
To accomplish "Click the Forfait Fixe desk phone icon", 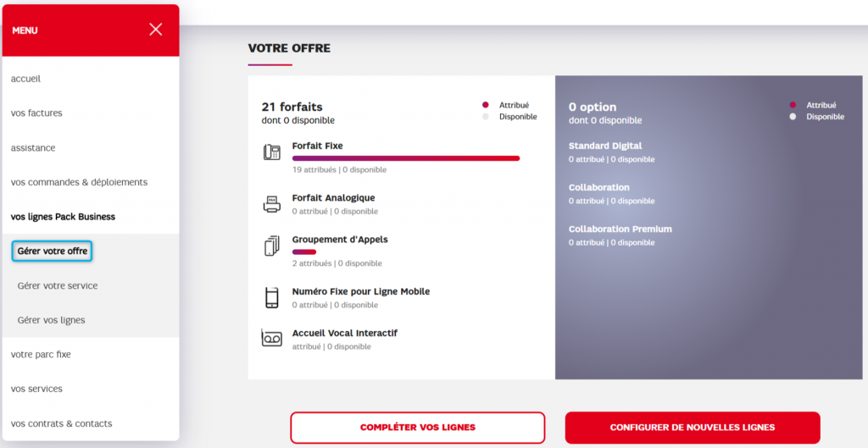I will click(272, 152).
